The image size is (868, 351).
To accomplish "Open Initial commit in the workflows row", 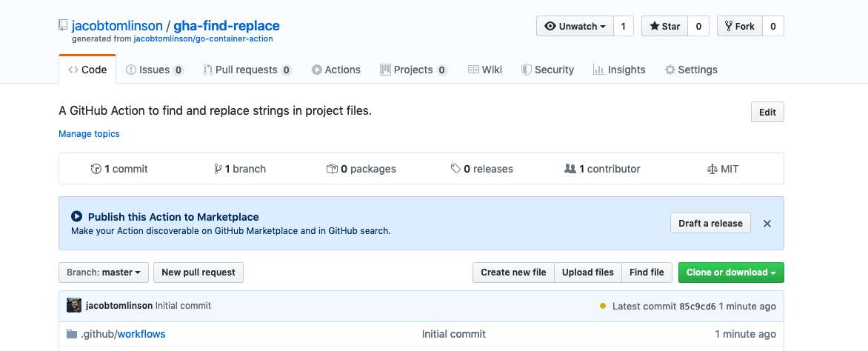I will pyautogui.click(x=454, y=335).
